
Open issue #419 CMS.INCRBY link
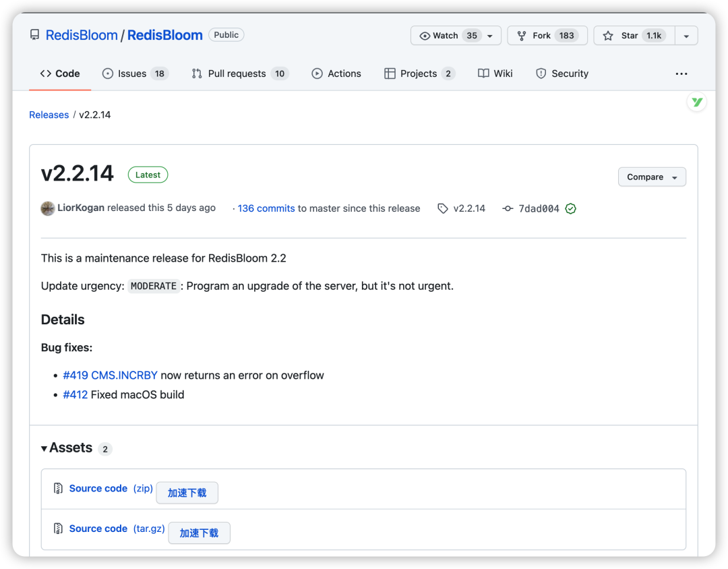click(110, 375)
